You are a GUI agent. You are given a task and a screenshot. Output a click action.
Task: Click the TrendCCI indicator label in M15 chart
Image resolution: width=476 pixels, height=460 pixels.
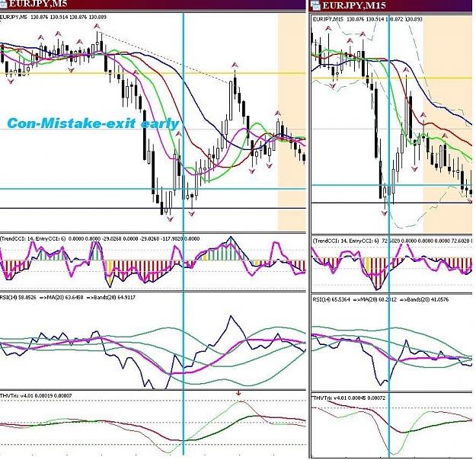391,241
